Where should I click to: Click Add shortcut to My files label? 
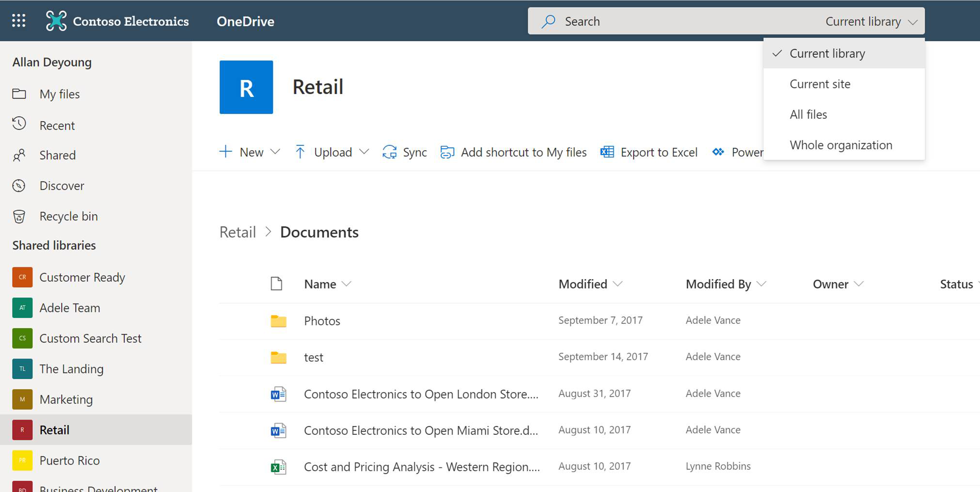coord(523,152)
